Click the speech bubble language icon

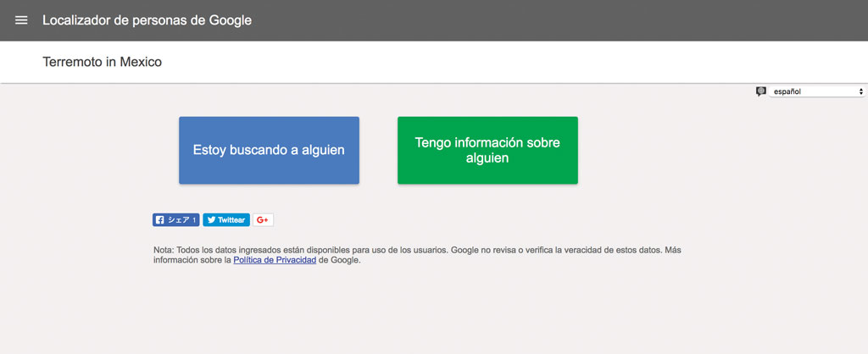point(761,91)
